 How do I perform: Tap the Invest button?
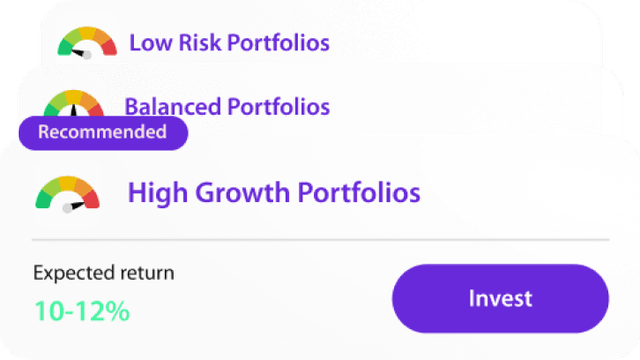tap(500, 298)
